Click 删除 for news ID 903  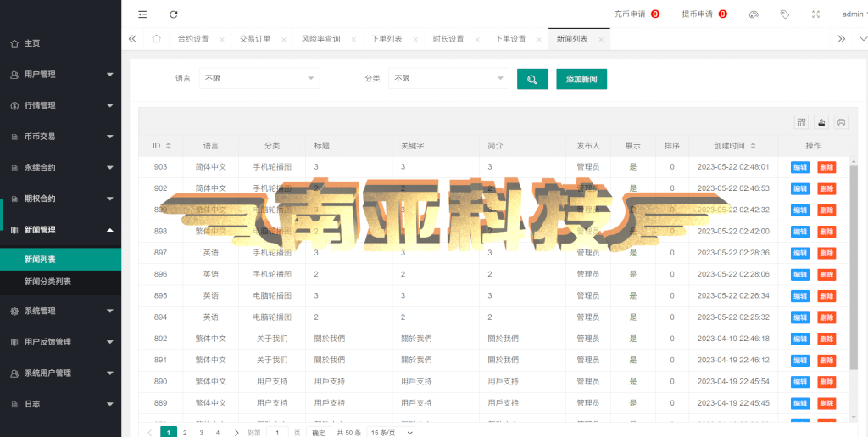coord(826,167)
